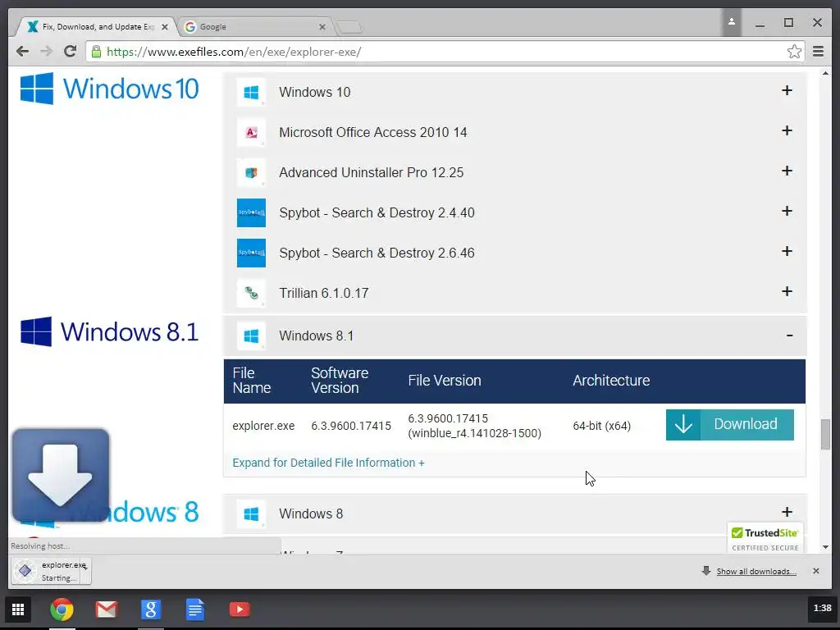
Task: Click Windows 10 row logo icon
Action: [251, 92]
